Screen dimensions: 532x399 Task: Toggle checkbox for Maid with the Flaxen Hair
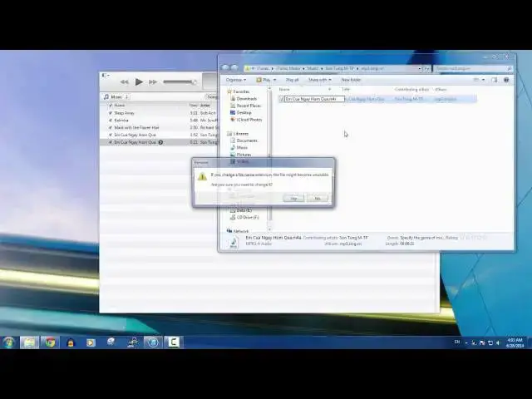coord(110,128)
